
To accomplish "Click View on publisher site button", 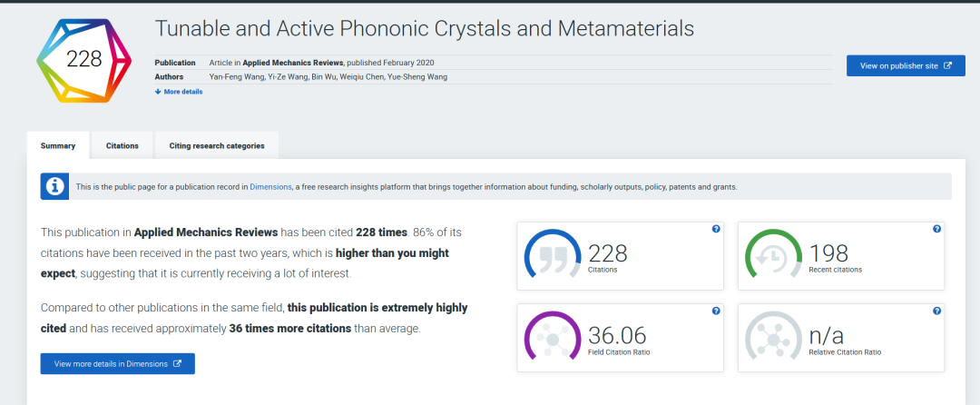I will pos(905,65).
